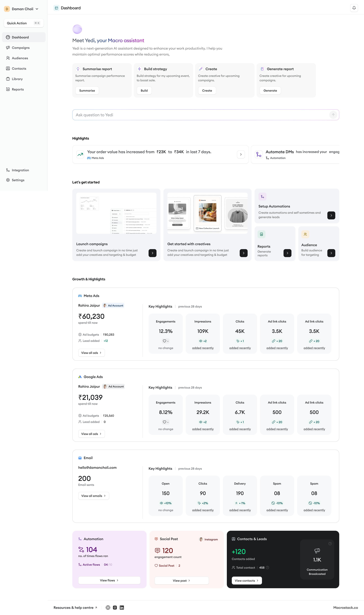Open the Audience card arrow button
Image resolution: width=364 pixels, height=615 pixels.
331,253
